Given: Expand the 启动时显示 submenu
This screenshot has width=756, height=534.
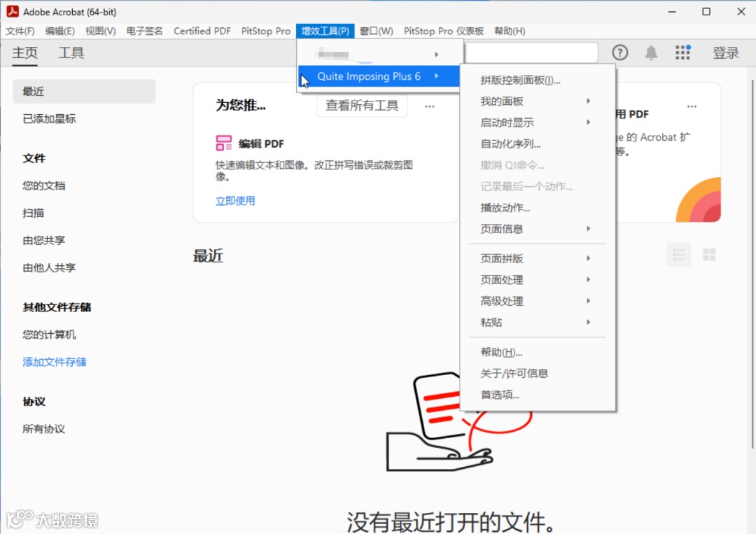Looking at the screenshot, I should (538, 122).
